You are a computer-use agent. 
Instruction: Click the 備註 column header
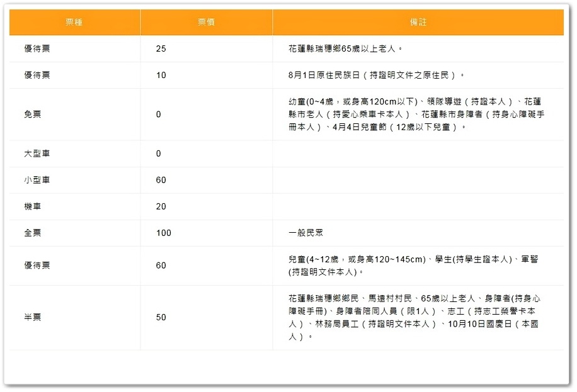click(418, 22)
